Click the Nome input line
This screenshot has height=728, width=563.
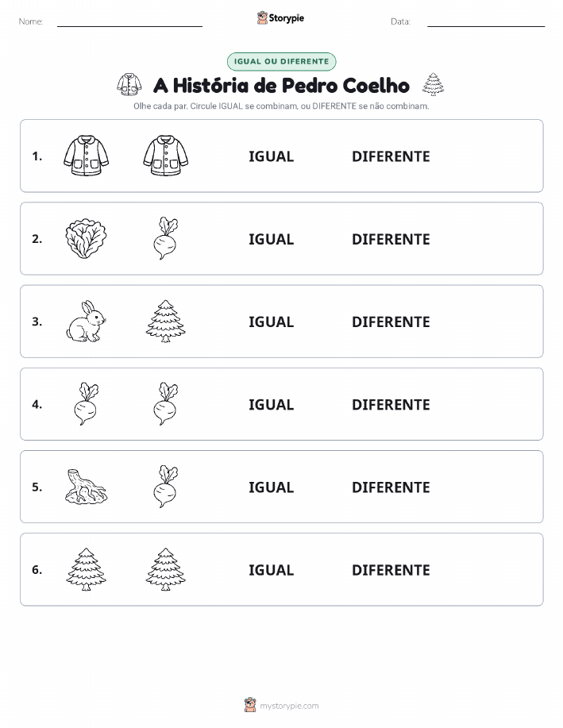[x=129, y=23]
